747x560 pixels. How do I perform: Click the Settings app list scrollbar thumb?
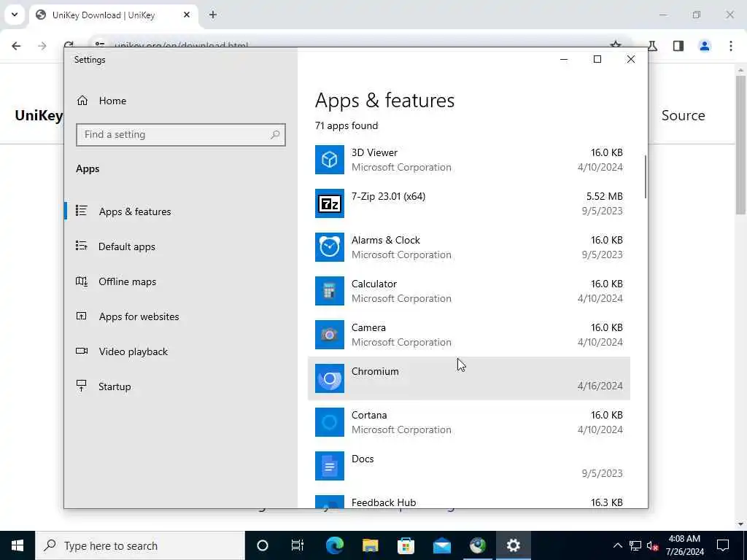646,176
